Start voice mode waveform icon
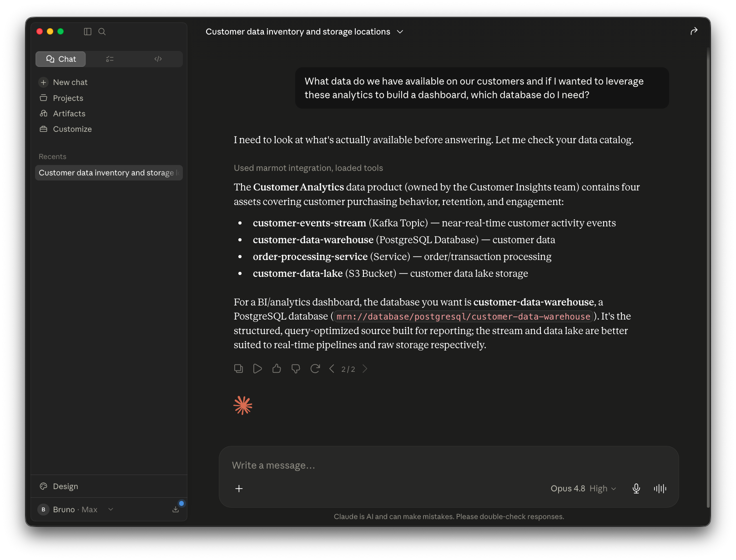 pos(660,489)
